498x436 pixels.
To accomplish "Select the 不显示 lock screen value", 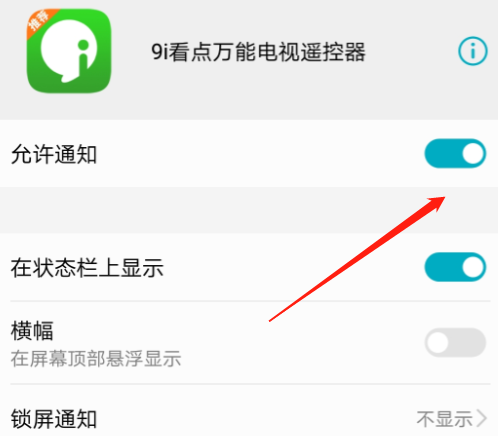I will click(445, 419).
